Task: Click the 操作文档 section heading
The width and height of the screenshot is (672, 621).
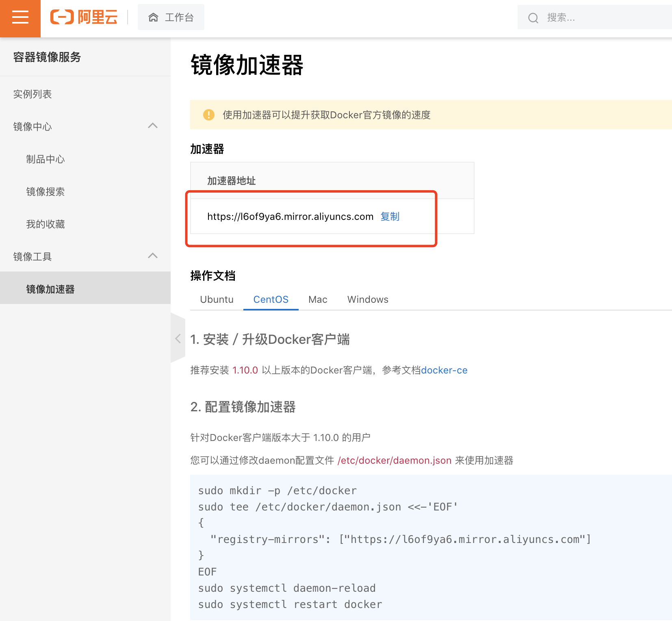Action: pyautogui.click(x=213, y=276)
